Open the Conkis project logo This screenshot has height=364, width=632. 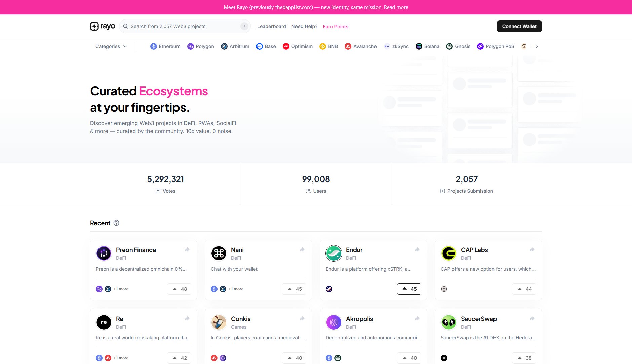pos(219,322)
